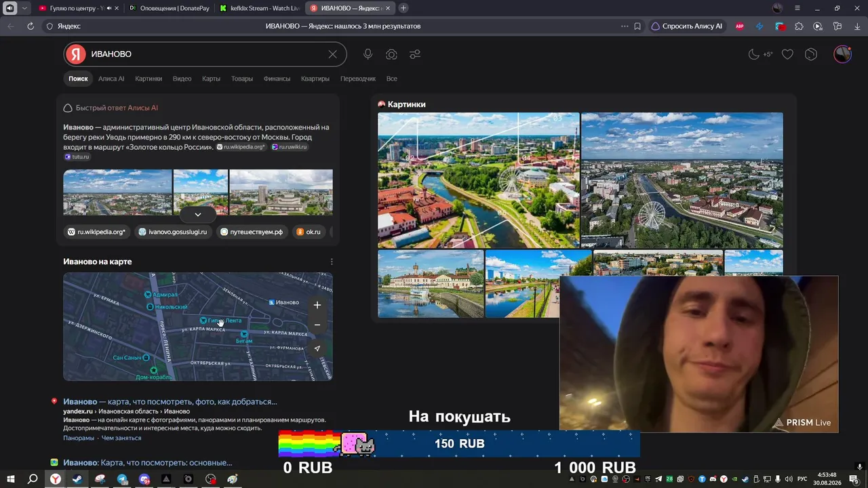Image resolution: width=868 pixels, height=488 pixels.
Task: Open the ABP ad blocker extension
Action: click(x=740, y=26)
